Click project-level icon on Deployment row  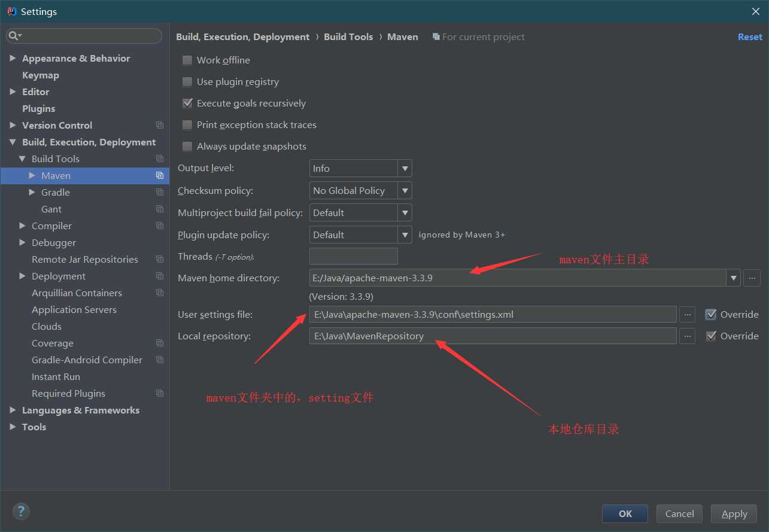[x=160, y=276]
